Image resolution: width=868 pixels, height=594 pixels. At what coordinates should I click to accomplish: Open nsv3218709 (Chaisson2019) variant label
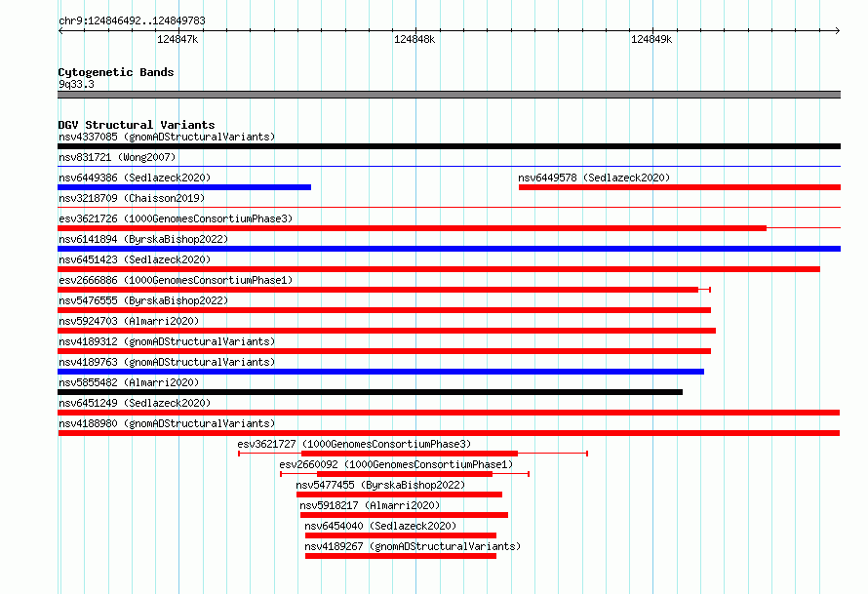[x=132, y=198]
